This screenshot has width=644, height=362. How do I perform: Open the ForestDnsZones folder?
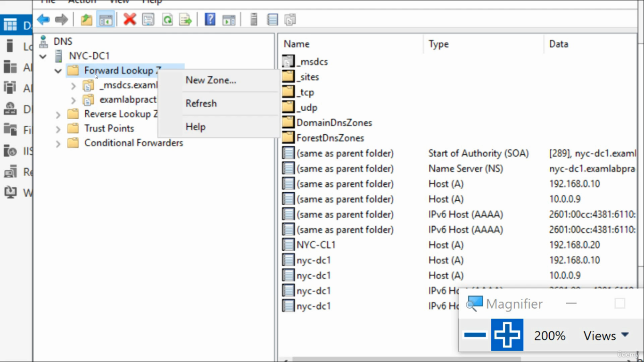[330, 138]
